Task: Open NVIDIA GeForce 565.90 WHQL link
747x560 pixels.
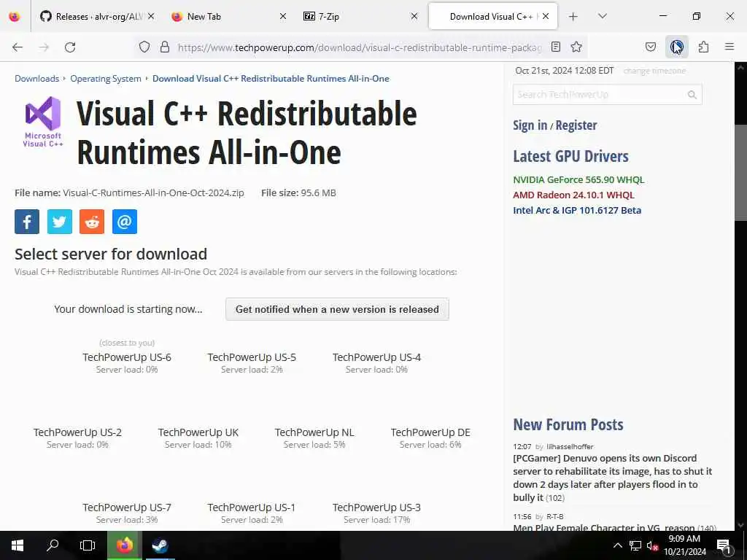Action: point(578,180)
